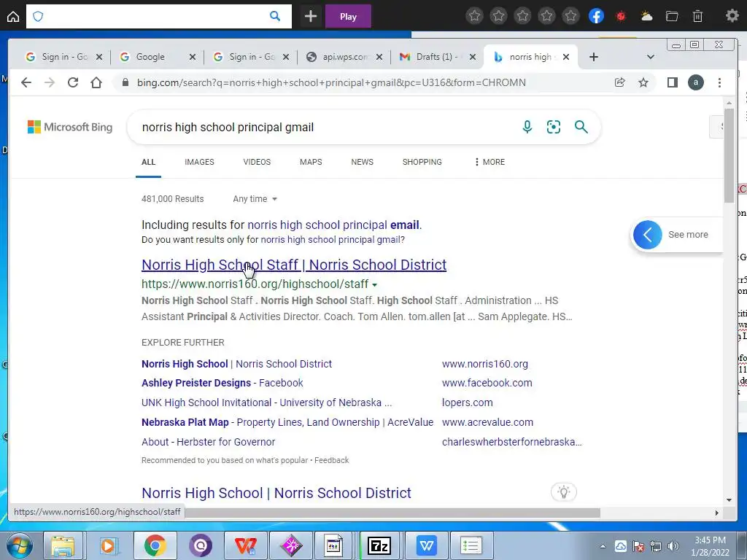Select the SHOPPING search tab
Image resolution: width=747 pixels, height=560 pixels.
422,162
